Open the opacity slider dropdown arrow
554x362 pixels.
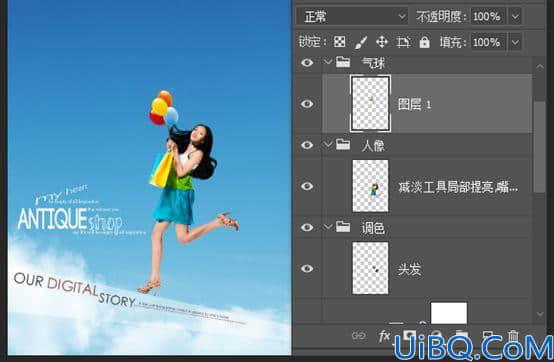tap(515, 17)
